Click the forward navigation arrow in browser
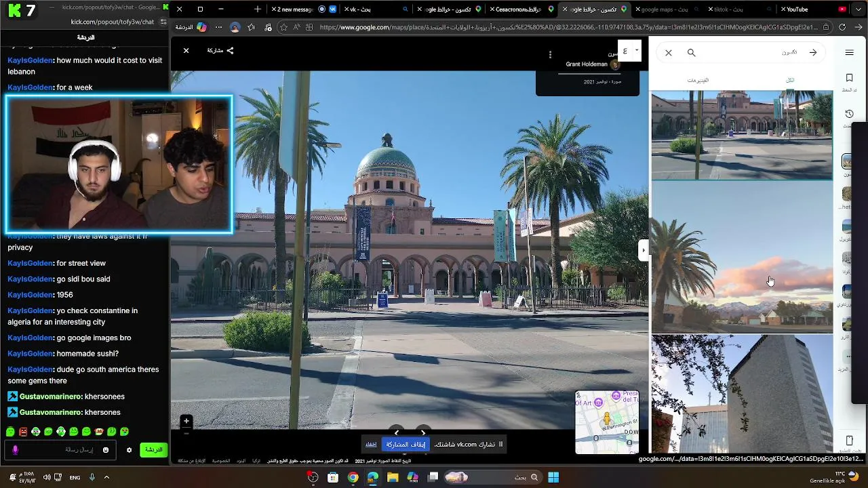This screenshot has width=868, height=488. click(859, 28)
